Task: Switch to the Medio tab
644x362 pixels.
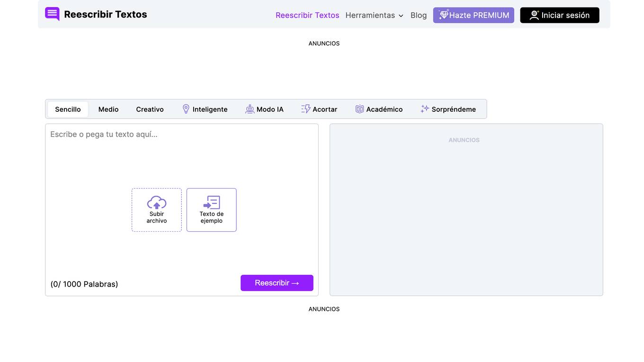Action: click(x=108, y=109)
